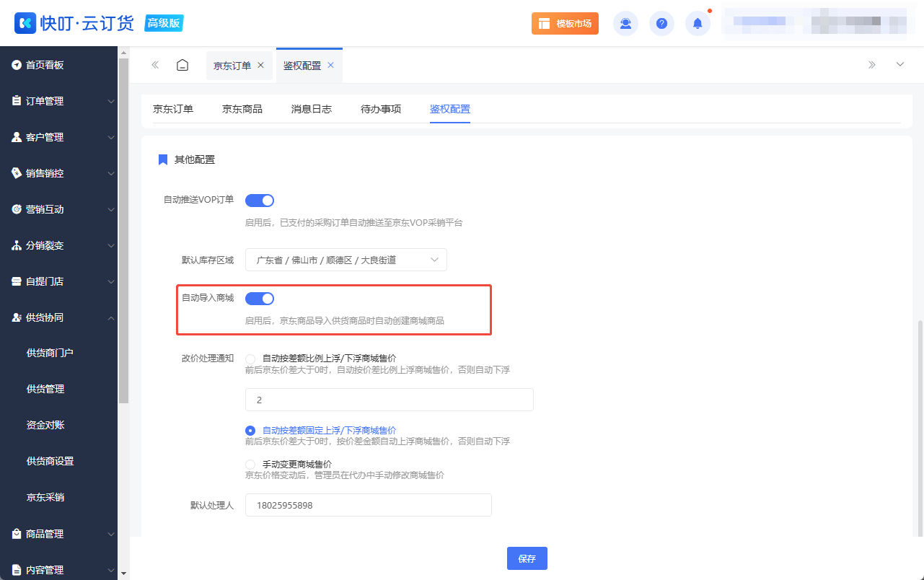Expand the 商品管理 menu chevron

111,535
